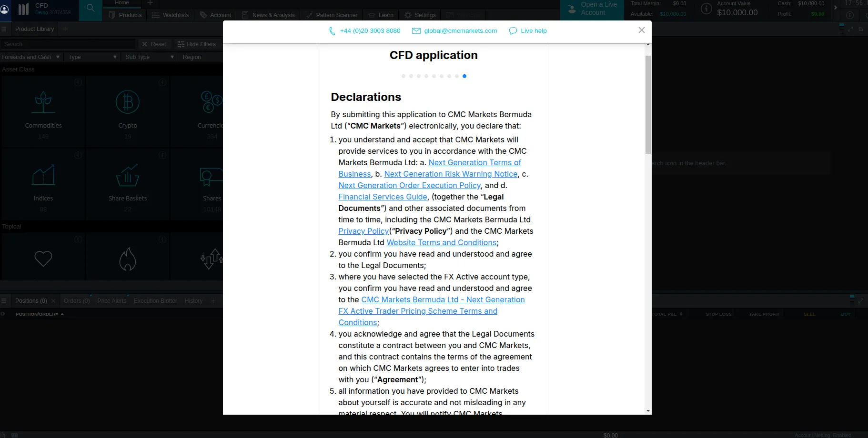Show info for Crypto tile
868x438 pixels.
162,82
